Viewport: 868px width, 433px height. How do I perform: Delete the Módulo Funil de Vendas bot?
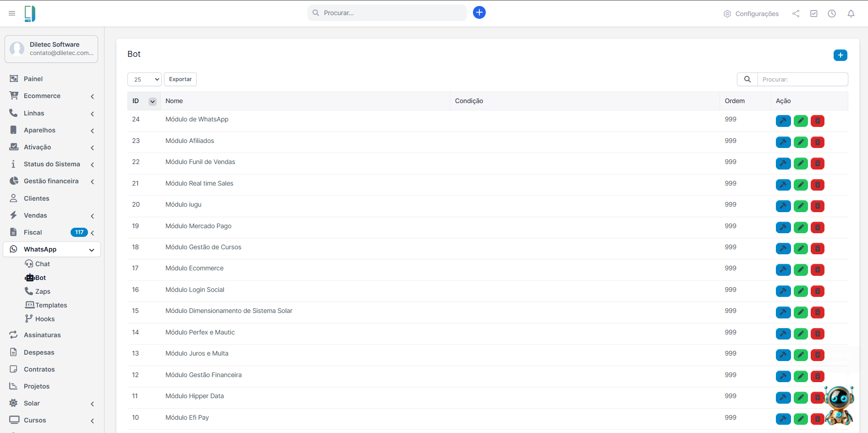click(x=818, y=164)
